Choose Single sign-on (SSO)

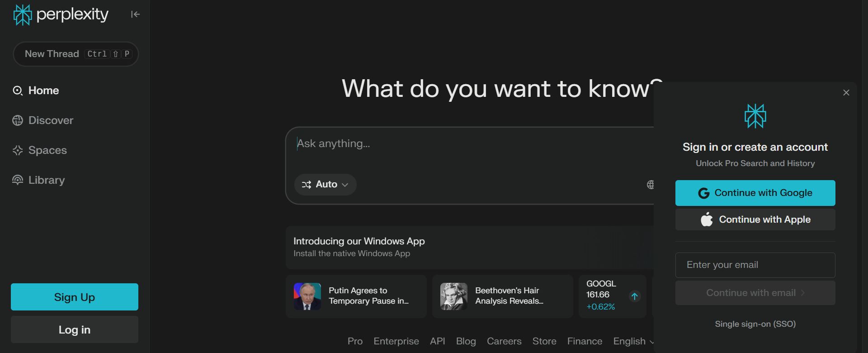pos(755,324)
